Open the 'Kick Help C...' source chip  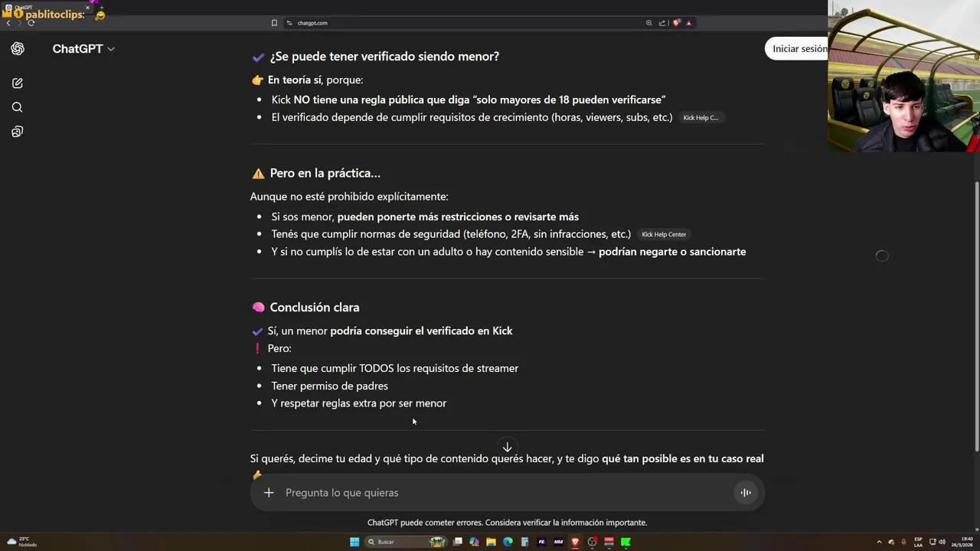point(701,118)
